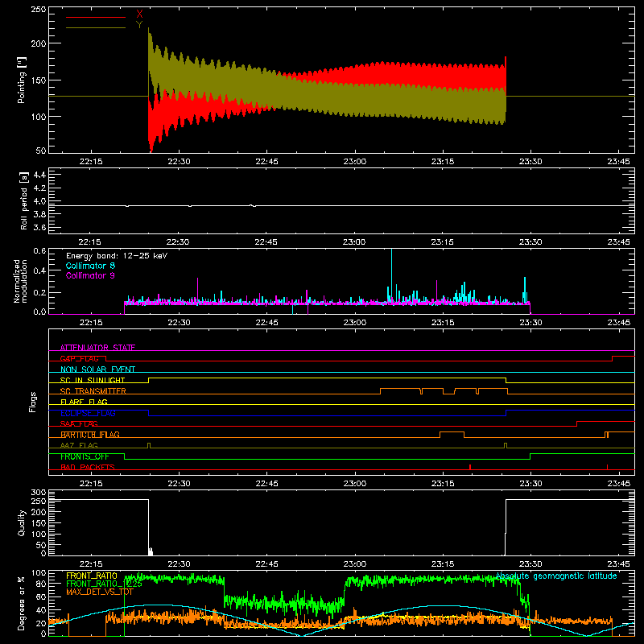The width and height of the screenshot is (644, 644).
Task: Click the 'Collimator 8' legend label
Action: tap(90, 266)
